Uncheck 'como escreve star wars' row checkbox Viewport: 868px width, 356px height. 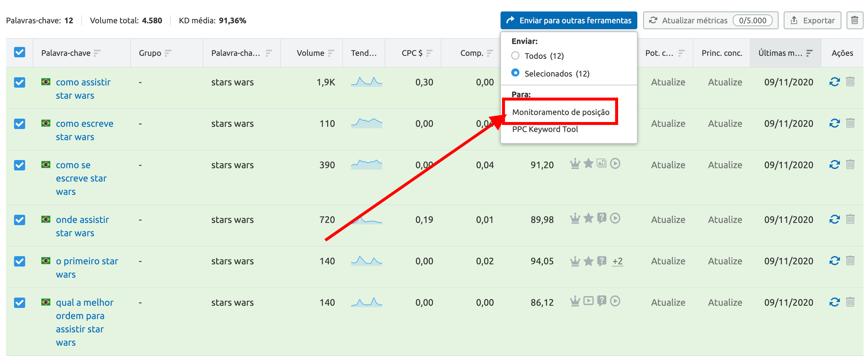click(20, 123)
